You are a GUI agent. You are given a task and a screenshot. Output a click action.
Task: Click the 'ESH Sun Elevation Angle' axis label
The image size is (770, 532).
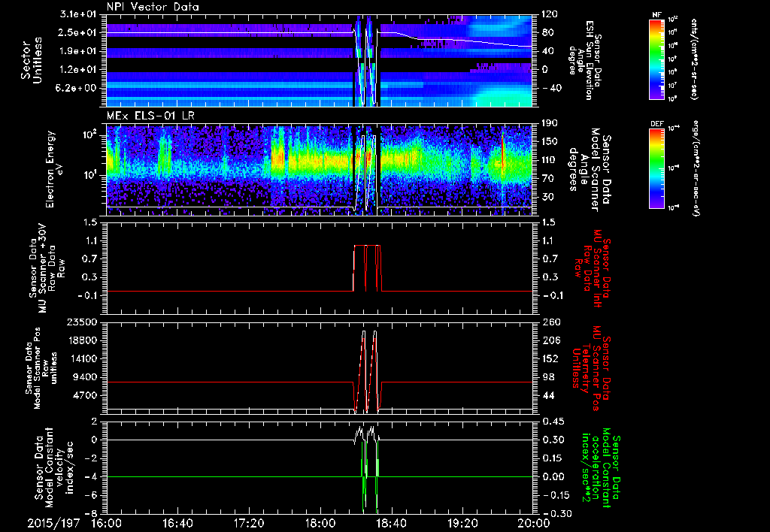click(x=584, y=59)
